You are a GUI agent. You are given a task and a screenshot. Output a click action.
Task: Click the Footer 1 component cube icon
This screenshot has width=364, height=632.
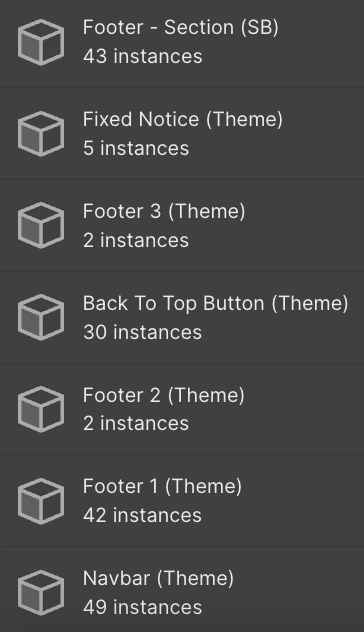(41, 501)
